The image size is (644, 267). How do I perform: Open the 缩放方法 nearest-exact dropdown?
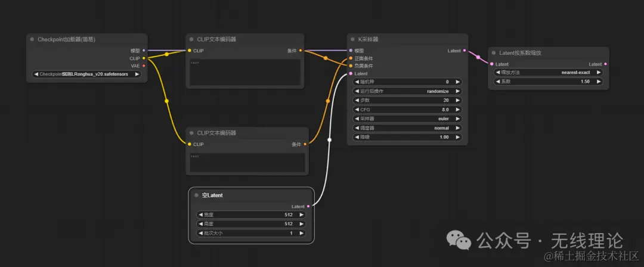point(549,72)
